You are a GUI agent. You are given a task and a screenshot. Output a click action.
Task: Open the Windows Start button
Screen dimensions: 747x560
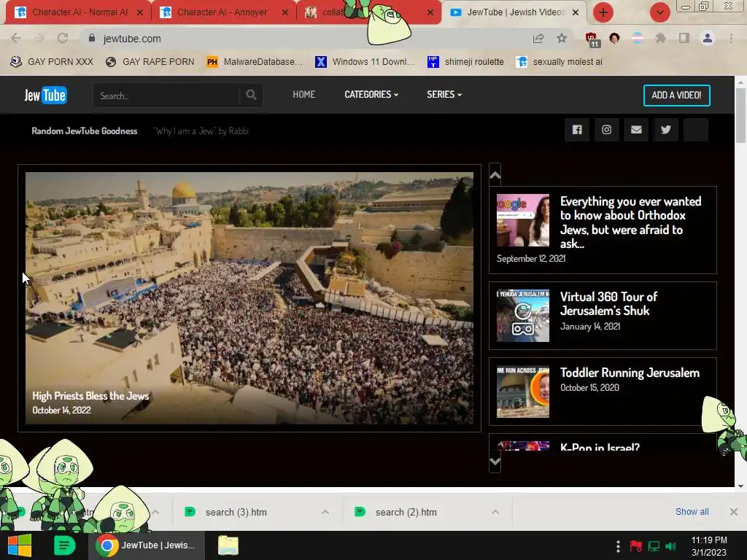[20, 545]
